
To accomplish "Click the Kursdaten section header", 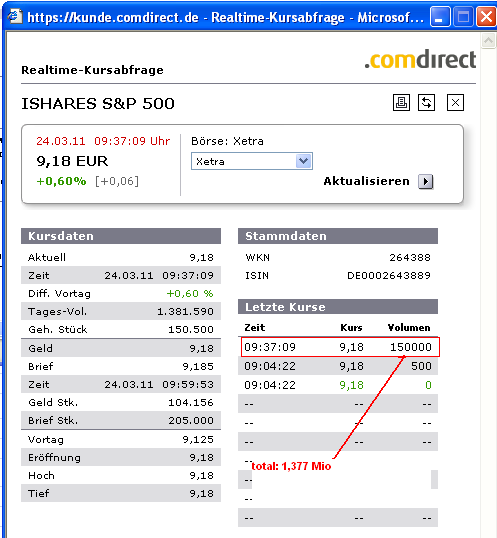I will coord(121,236).
